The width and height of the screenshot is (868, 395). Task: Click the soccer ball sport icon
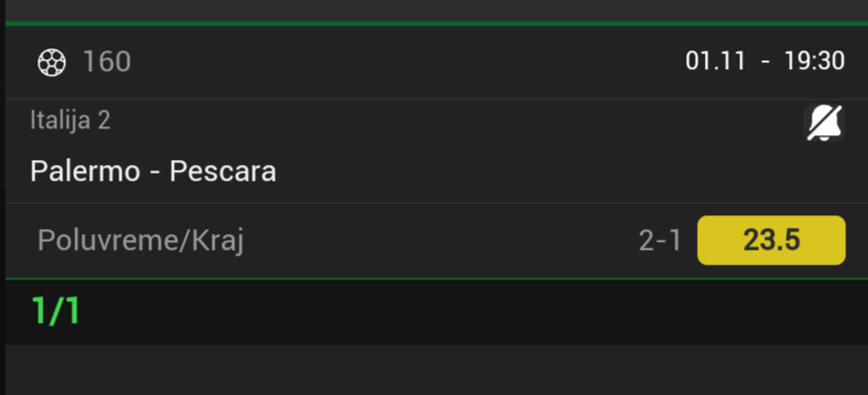50,62
